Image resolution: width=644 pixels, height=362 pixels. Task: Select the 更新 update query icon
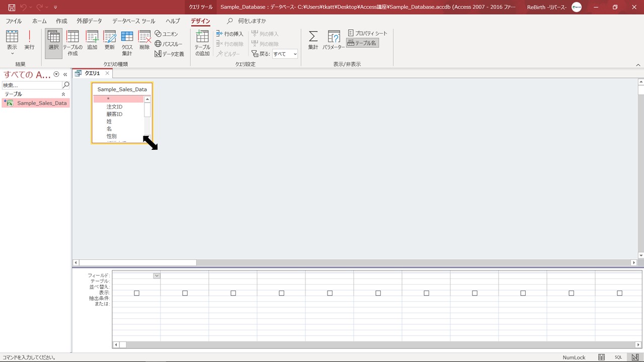[109, 40]
